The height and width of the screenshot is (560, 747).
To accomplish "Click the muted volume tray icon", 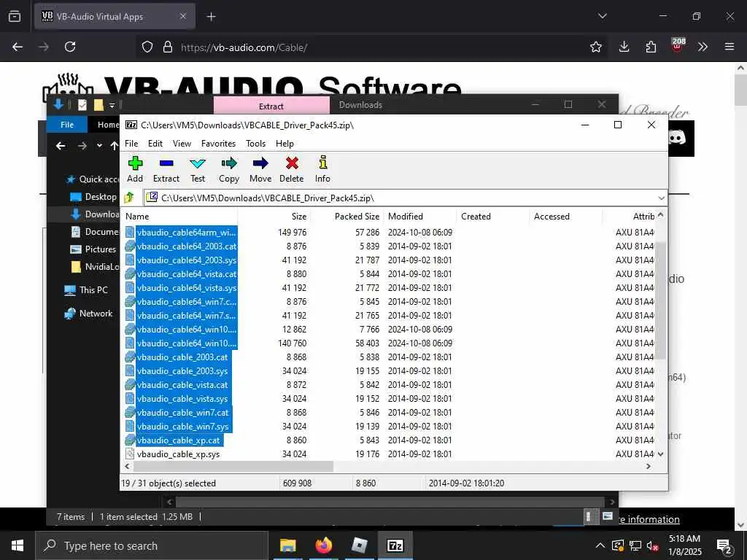I will point(653,545).
